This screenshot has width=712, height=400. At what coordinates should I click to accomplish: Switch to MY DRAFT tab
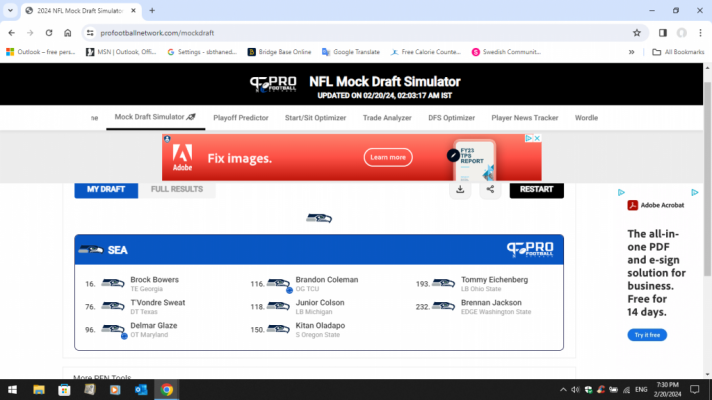(106, 189)
